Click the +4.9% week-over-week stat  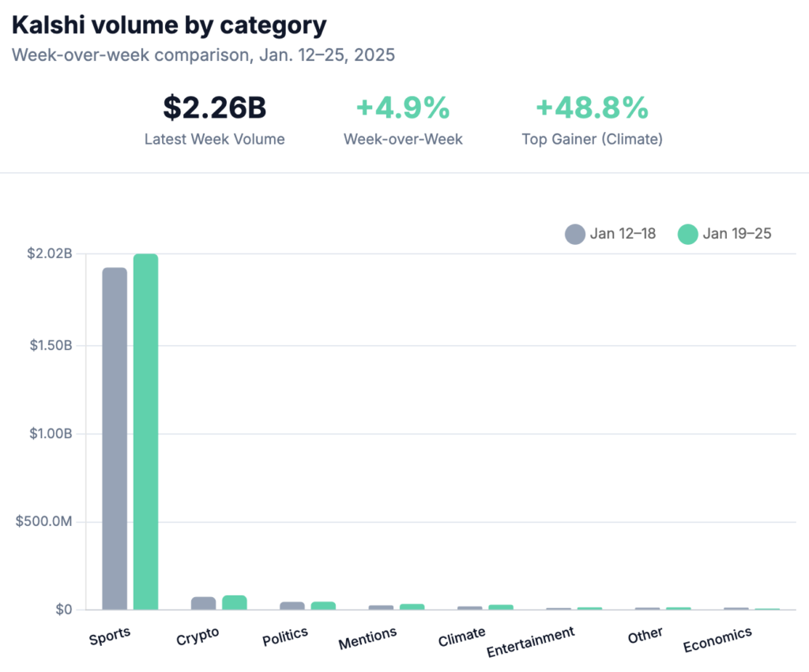click(x=403, y=107)
